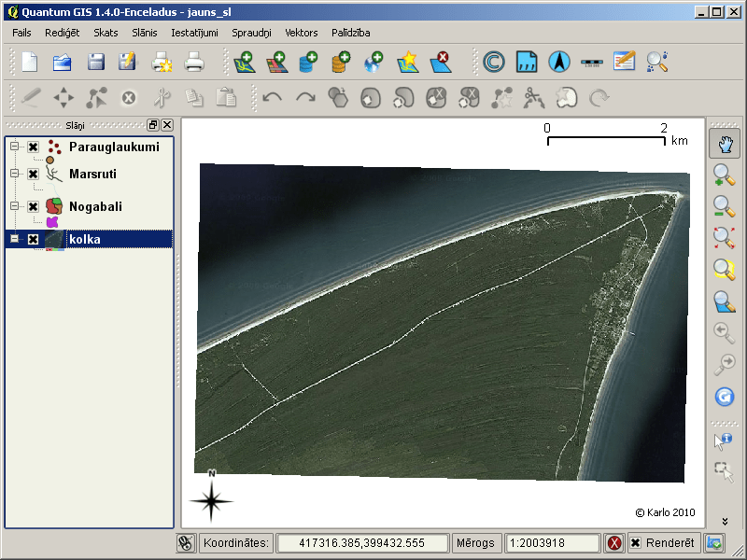The image size is (747, 560).
Task: Toggle visibility of Nogabali layer
Action: point(33,206)
